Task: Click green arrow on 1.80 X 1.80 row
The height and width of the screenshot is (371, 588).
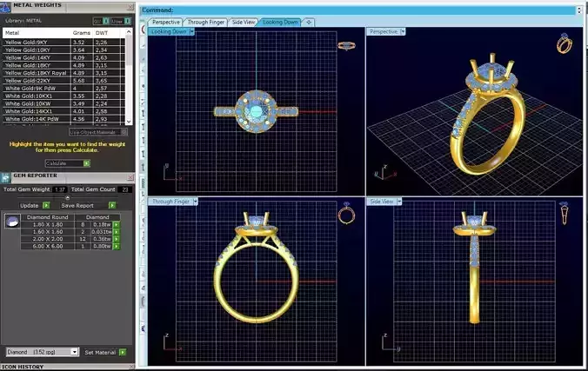Action: click(117, 224)
